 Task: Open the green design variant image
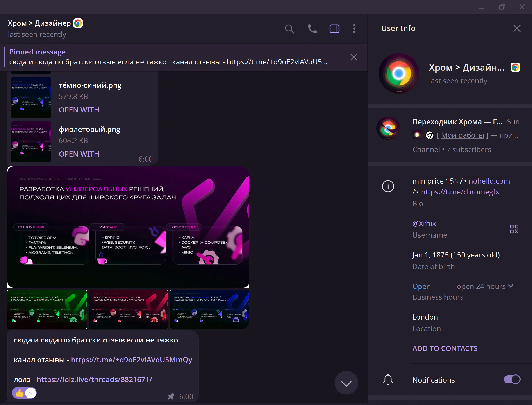(x=47, y=309)
